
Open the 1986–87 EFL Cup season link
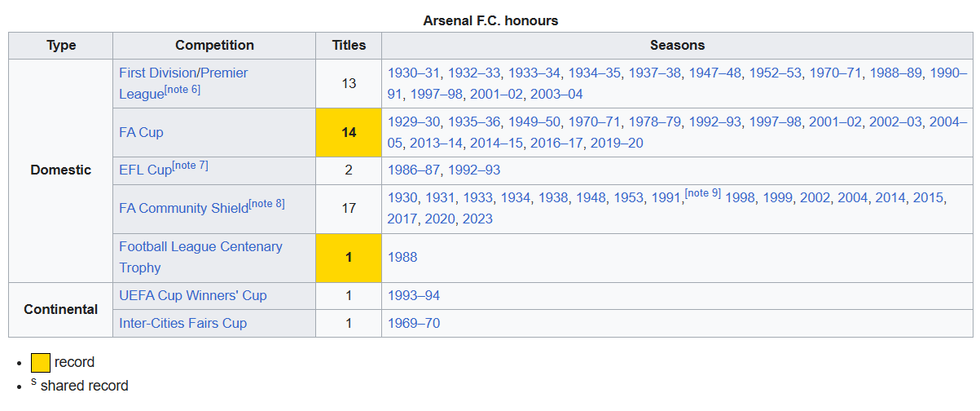point(414,170)
